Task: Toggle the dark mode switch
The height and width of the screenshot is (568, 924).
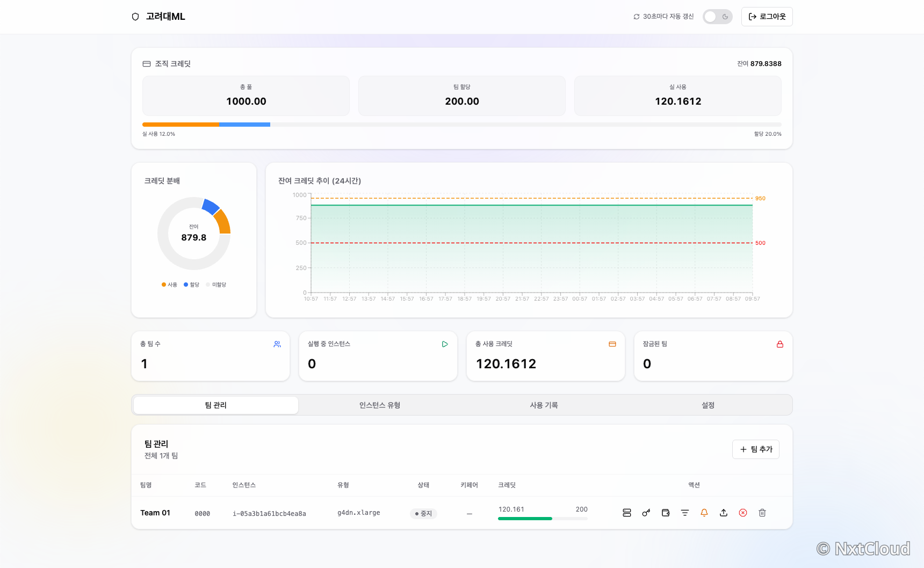Action: tap(717, 17)
